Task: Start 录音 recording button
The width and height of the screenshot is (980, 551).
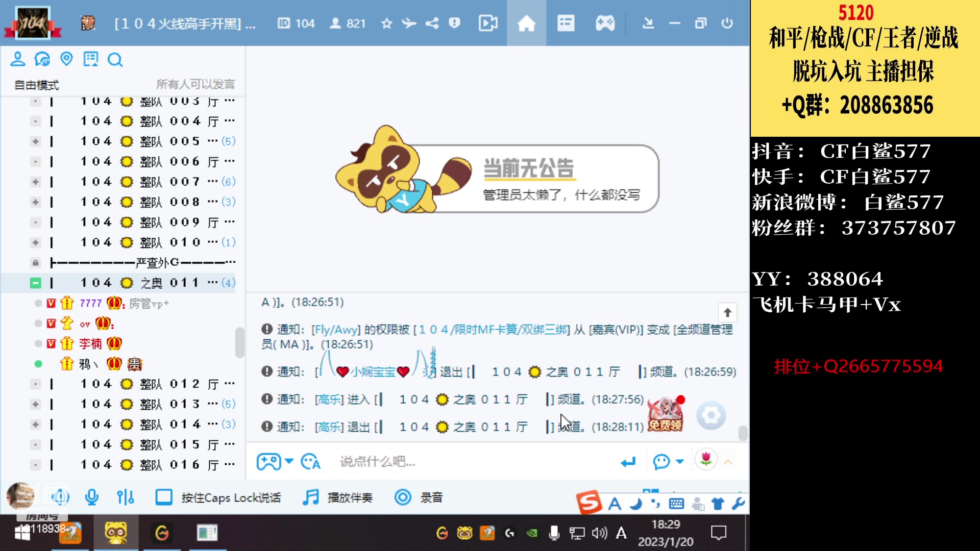Action: pyautogui.click(x=419, y=497)
